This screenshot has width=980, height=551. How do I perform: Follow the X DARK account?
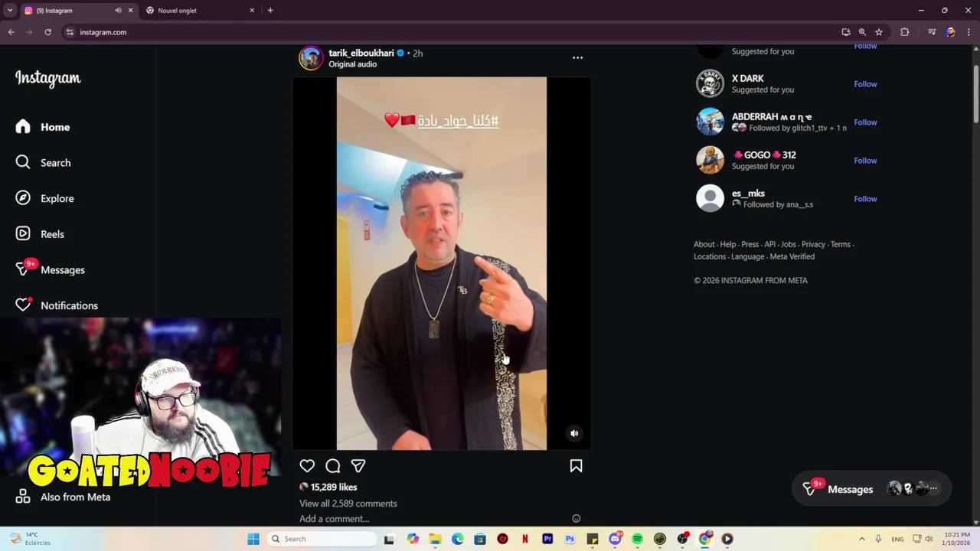click(865, 84)
